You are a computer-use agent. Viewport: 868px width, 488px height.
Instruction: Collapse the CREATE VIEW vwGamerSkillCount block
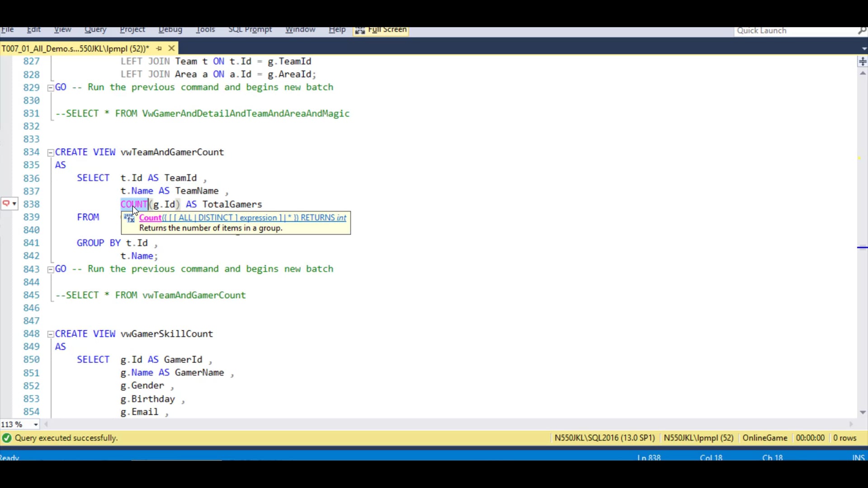(51, 334)
